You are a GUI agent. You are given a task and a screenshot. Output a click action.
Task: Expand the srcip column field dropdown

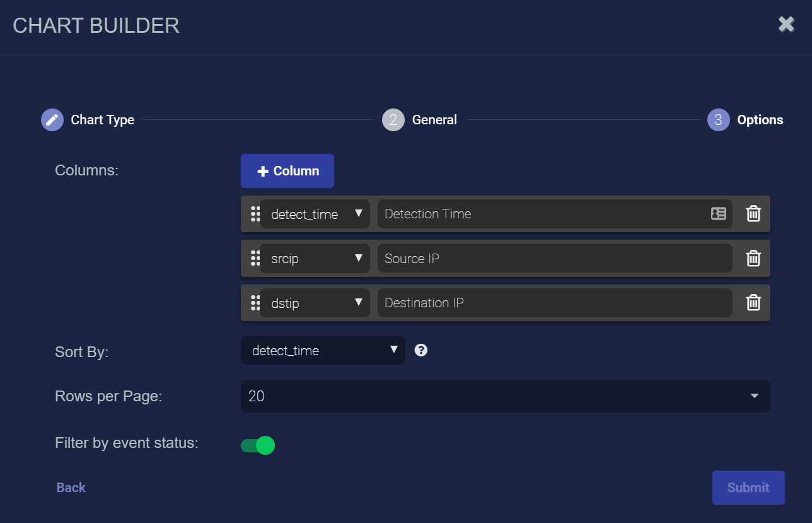pyautogui.click(x=315, y=259)
